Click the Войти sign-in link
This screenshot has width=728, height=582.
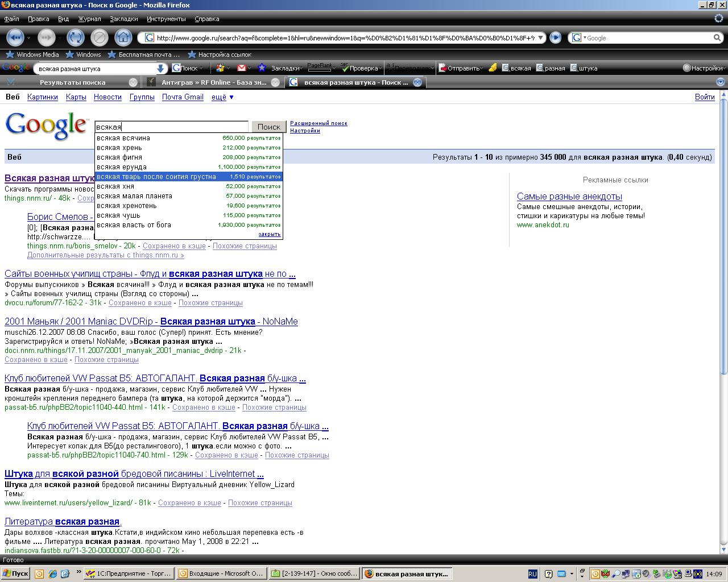(x=705, y=97)
